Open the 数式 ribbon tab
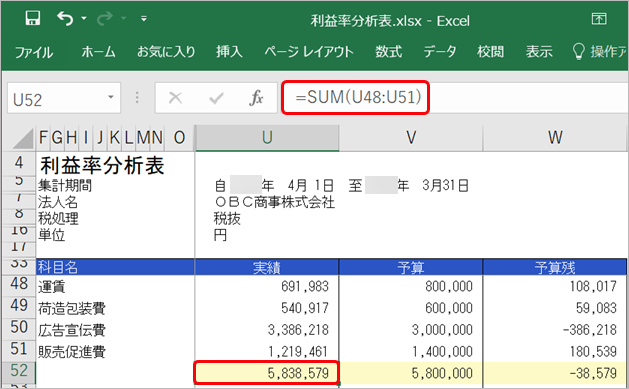 coord(388,52)
